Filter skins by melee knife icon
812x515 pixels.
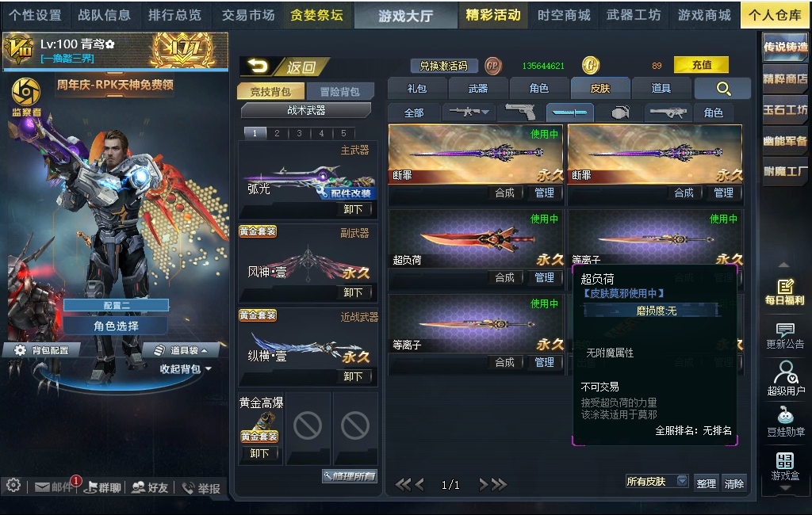(569, 112)
